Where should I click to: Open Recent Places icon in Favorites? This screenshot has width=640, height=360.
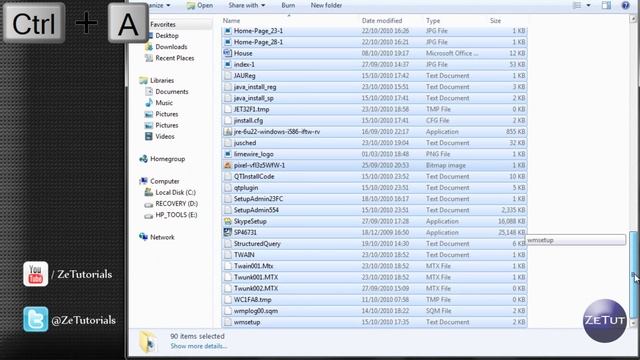pyautogui.click(x=149, y=58)
